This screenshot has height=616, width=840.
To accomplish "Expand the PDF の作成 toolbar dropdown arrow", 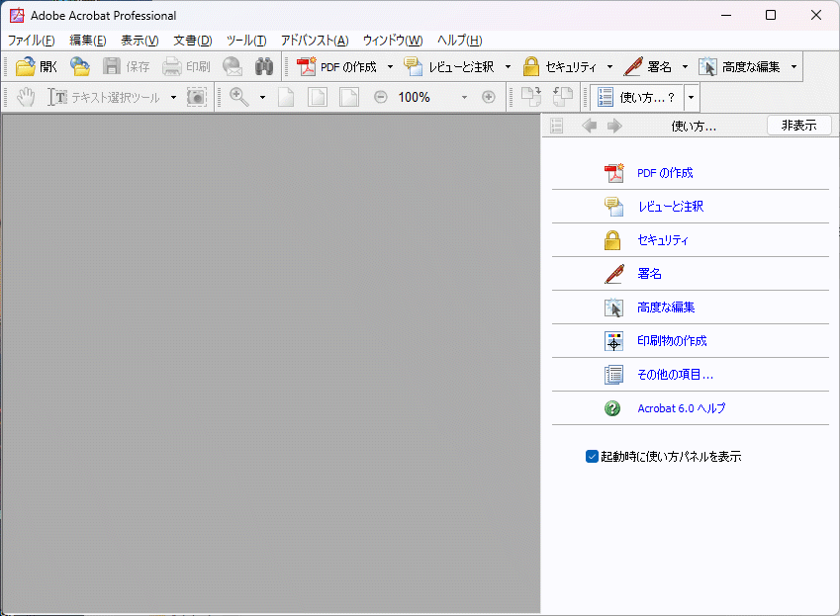I will (390, 67).
